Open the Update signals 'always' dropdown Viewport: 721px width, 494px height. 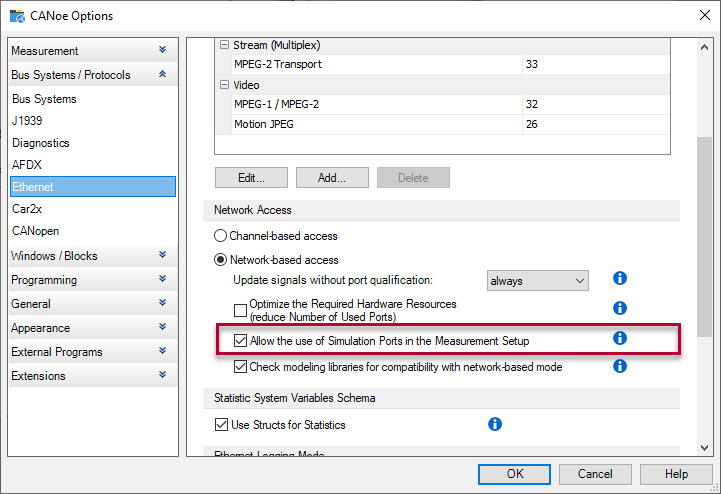(x=537, y=281)
